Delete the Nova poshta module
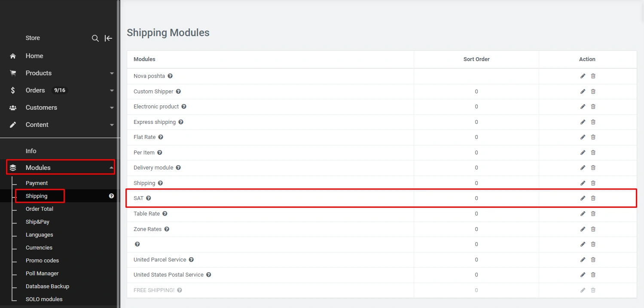This screenshot has height=308, width=644. [593, 76]
